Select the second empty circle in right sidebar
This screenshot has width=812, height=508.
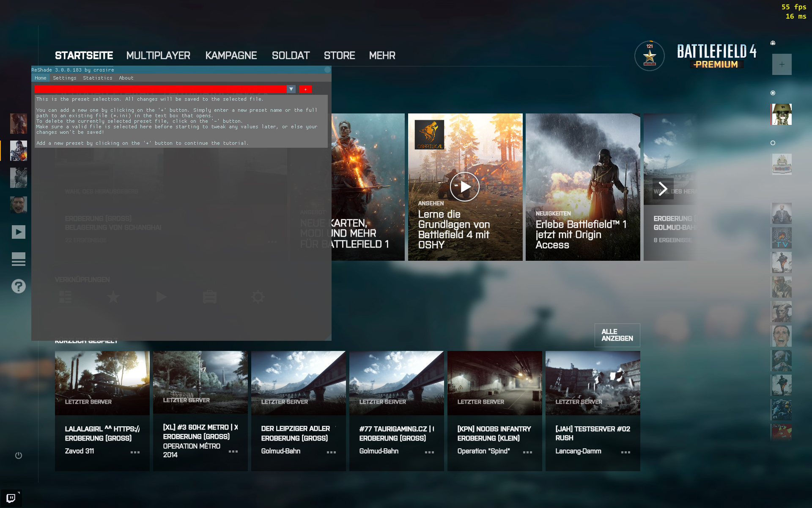coord(773,143)
